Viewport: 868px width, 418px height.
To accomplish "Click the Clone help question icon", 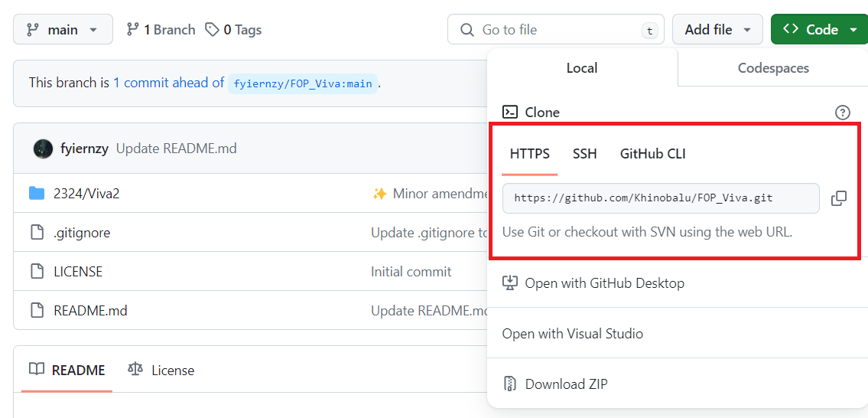I will (842, 113).
